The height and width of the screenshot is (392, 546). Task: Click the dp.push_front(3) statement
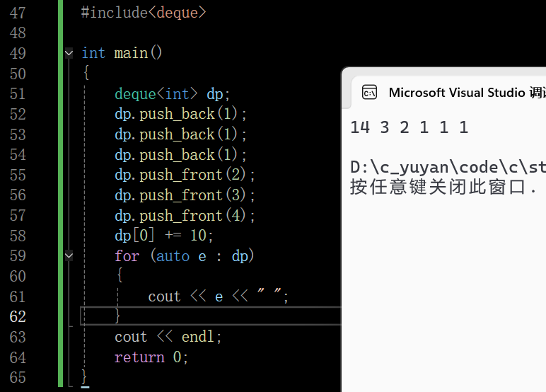click(x=185, y=195)
